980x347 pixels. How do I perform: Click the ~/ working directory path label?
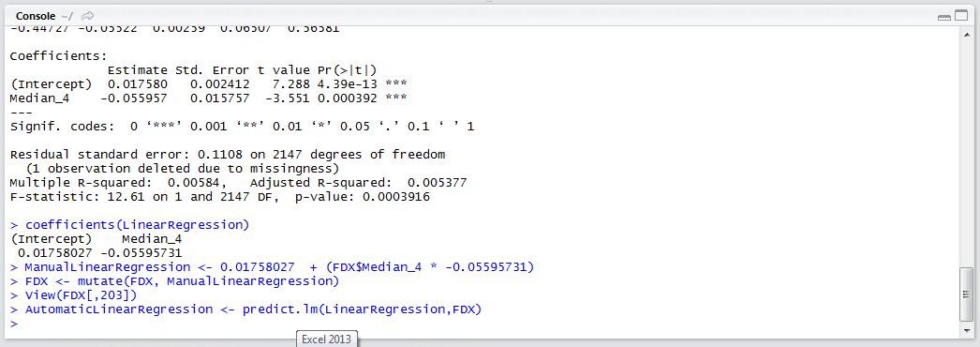click(x=65, y=15)
